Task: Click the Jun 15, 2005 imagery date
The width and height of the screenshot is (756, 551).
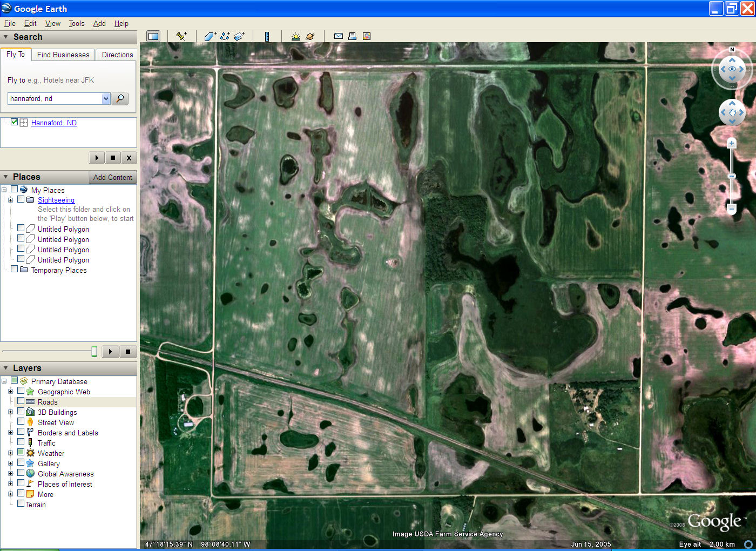Action: click(x=591, y=544)
